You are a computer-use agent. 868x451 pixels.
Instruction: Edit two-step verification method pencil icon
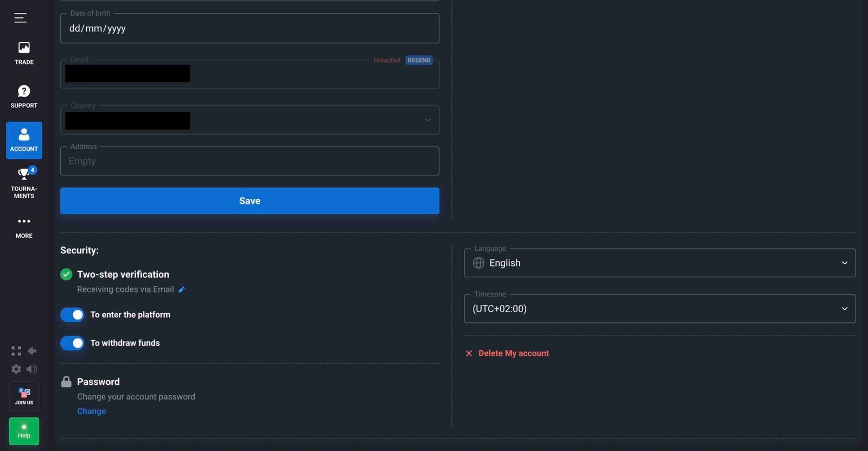182,290
